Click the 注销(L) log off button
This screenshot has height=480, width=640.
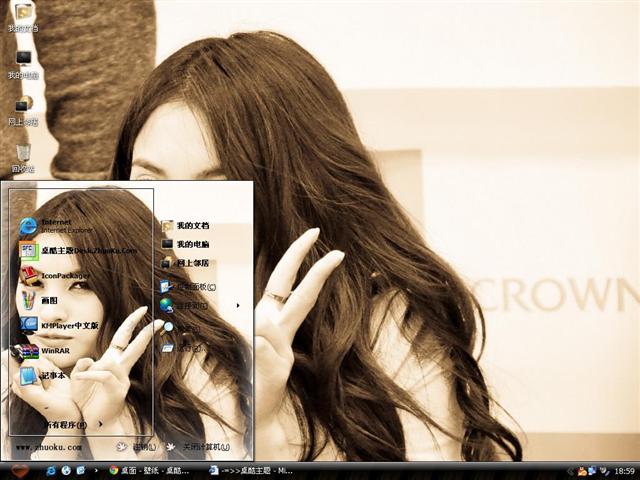tap(136, 447)
